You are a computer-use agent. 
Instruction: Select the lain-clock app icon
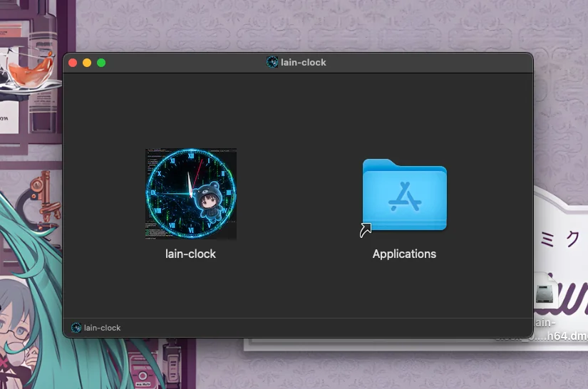point(191,194)
